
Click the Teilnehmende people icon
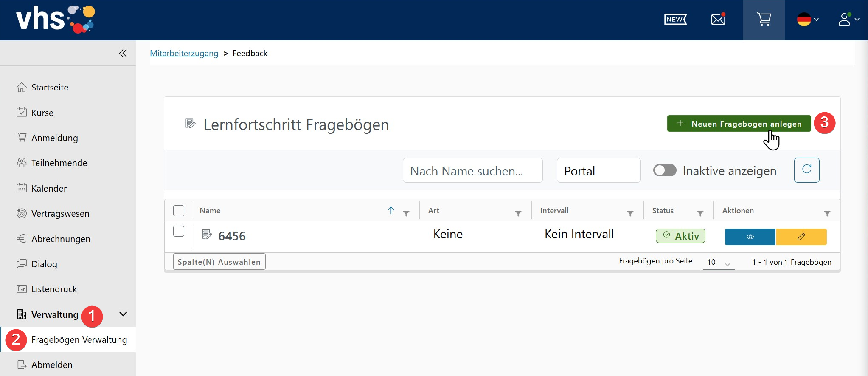22,163
